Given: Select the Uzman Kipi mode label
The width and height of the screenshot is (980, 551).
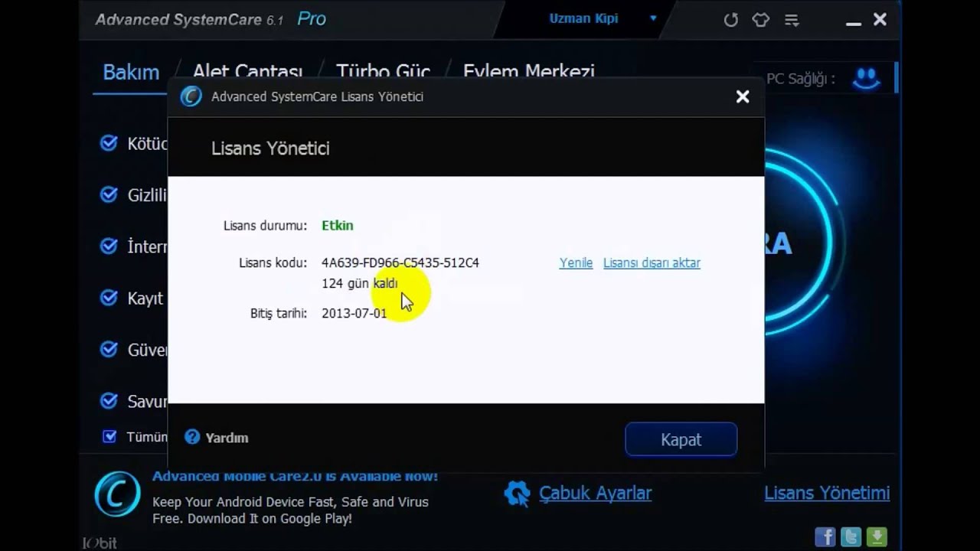Looking at the screenshot, I should click(583, 18).
